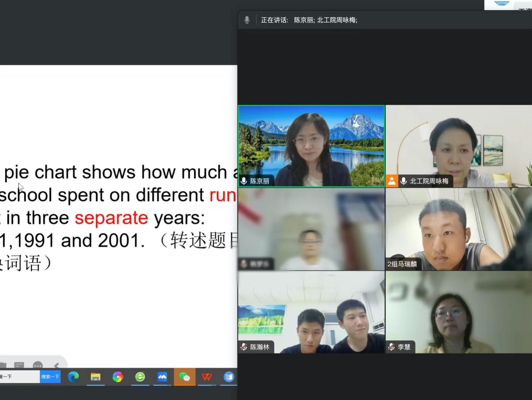Click the notes icon on the slide toolbar
This screenshot has height=400, width=532.
pos(19,366)
